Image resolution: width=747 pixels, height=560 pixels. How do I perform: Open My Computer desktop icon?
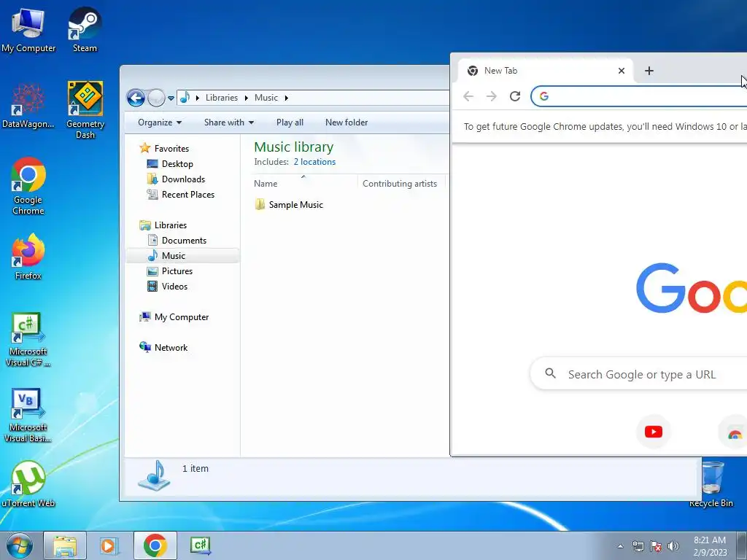28,29
